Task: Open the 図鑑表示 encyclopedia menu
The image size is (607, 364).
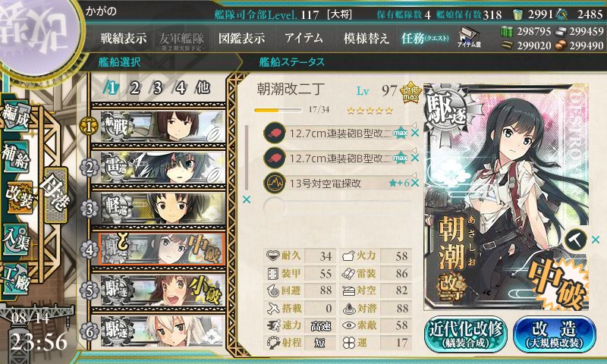Action: point(241,38)
